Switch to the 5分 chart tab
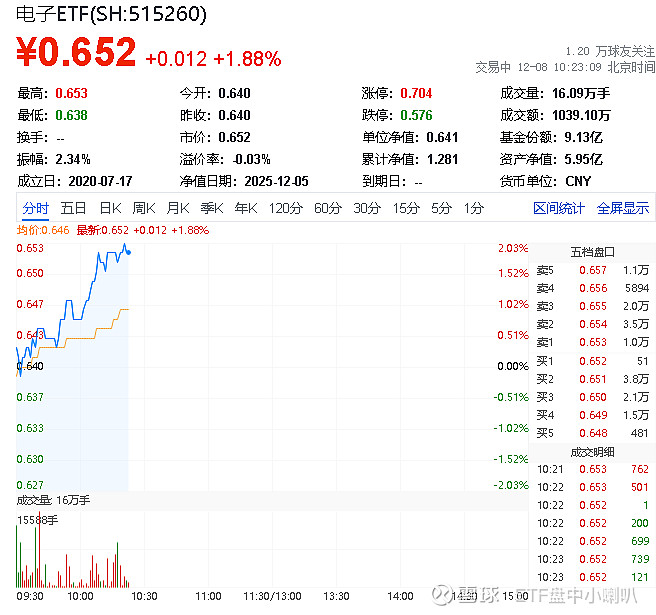The image size is (656, 615). click(x=442, y=208)
